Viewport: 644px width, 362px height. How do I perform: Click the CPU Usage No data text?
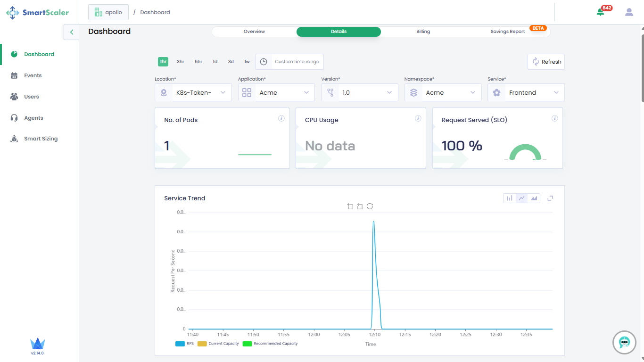(x=330, y=146)
